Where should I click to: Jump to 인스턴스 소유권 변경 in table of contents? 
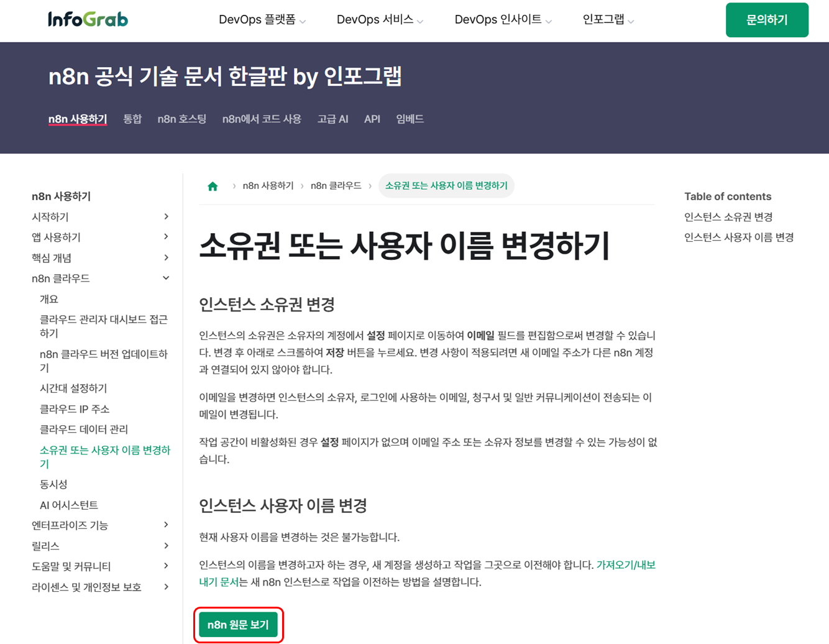728,217
